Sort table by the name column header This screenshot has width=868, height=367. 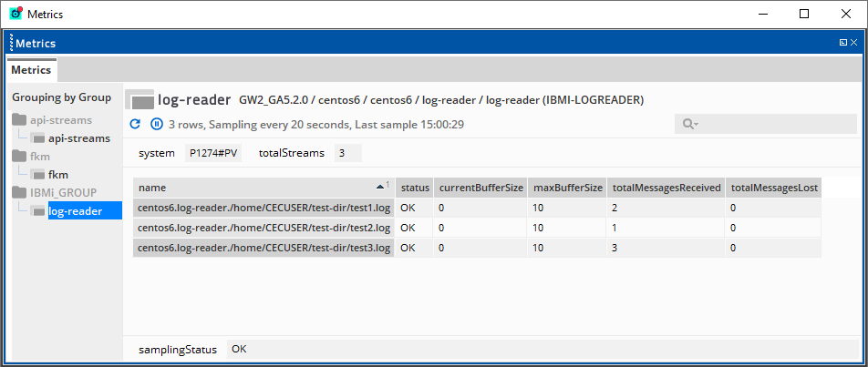255,188
